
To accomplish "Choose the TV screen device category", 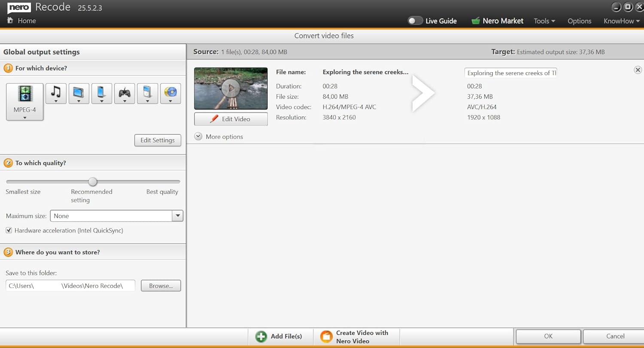I will (x=79, y=94).
